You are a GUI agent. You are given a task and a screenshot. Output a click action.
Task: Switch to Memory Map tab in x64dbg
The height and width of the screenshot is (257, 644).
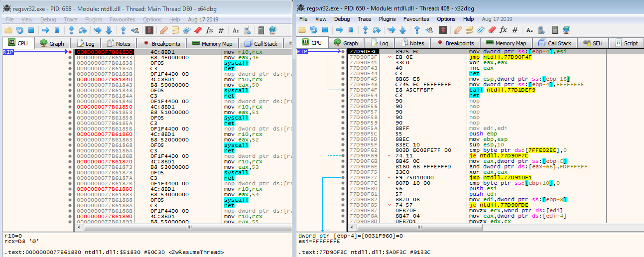tap(212, 43)
